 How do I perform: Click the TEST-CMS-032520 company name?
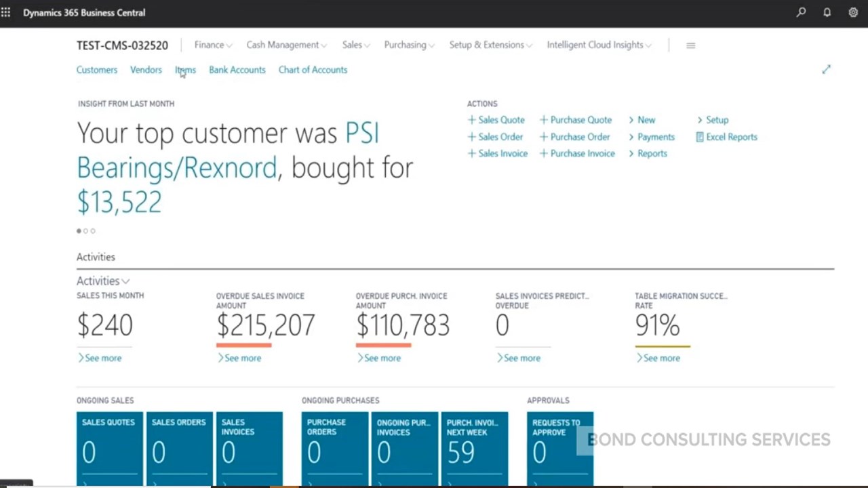pos(122,45)
